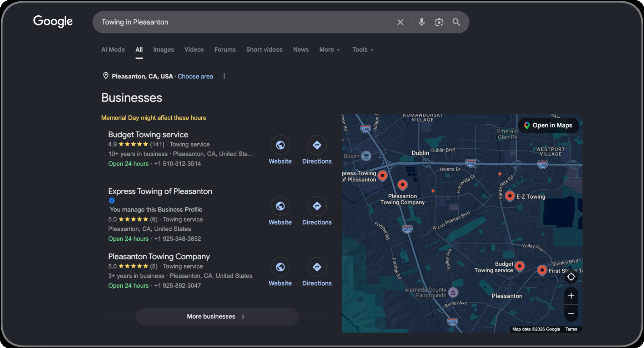644x348 pixels.
Task: Zoom out on the map with minus button
Action: click(571, 313)
